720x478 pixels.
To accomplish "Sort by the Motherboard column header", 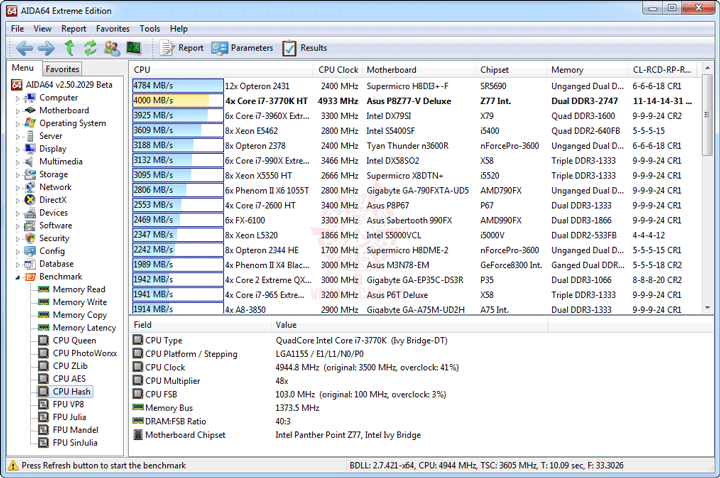I will tap(419, 70).
